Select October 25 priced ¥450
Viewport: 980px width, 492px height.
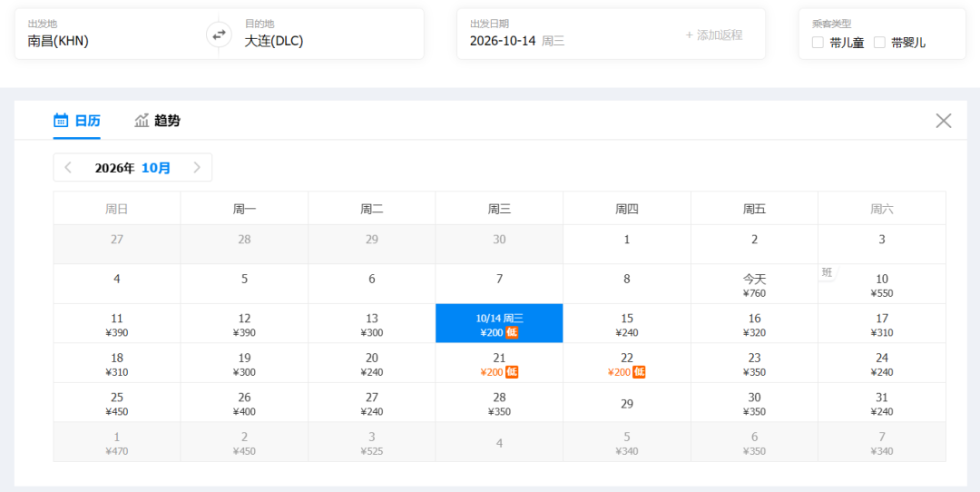pyautogui.click(x=117, y=403)
